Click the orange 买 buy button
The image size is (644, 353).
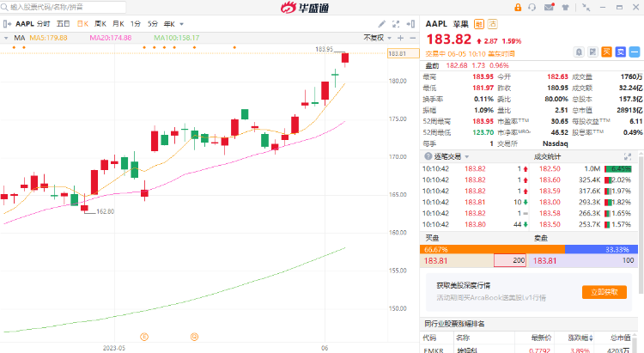(x=606, y=52)
